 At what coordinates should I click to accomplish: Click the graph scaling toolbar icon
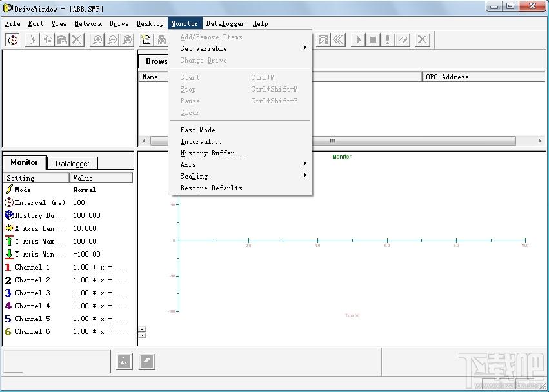point(323,40)
